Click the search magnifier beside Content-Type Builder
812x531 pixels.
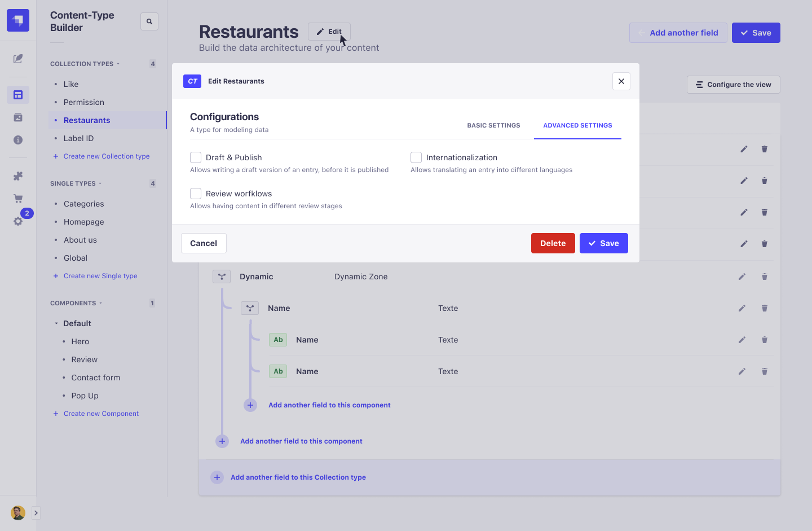point(149,21)
